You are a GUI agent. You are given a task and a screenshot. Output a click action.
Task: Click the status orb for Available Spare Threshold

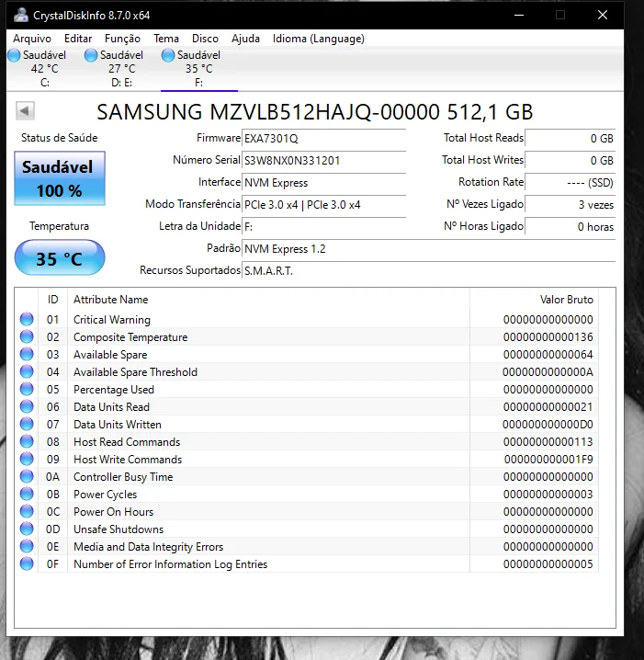point(27,371)
